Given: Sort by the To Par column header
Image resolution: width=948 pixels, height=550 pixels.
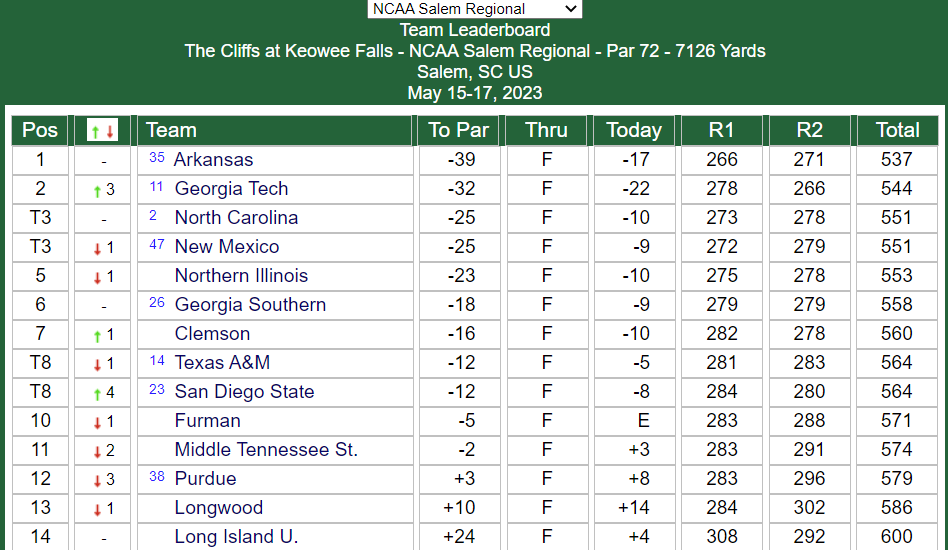Looking at the screenshot, I should pyautogui.click(x=459, y=131).
